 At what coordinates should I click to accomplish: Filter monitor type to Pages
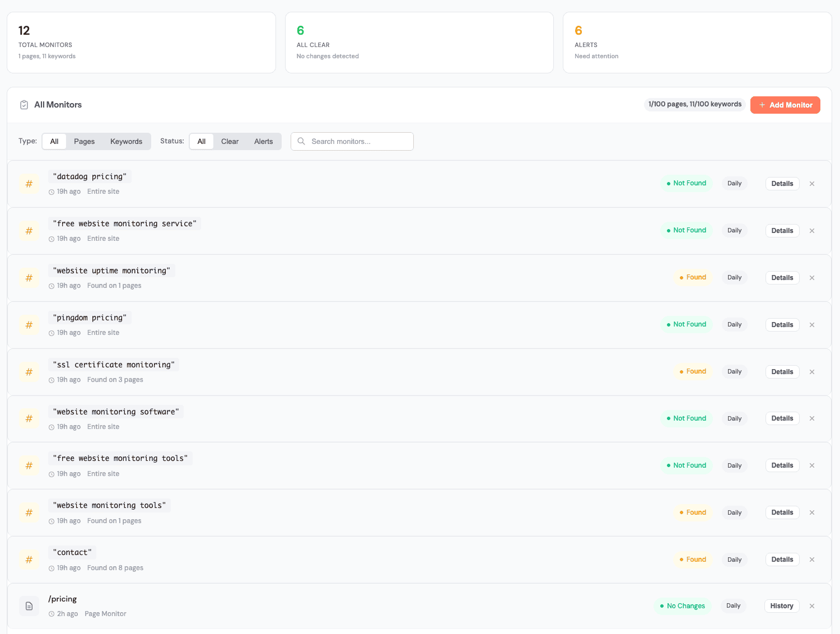click(x=84, y=142)
